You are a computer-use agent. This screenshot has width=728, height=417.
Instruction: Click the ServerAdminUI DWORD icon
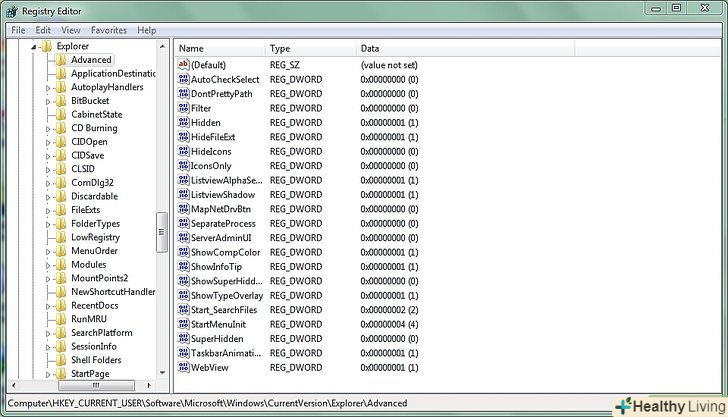pyautogui.click(x=183, y=237)
